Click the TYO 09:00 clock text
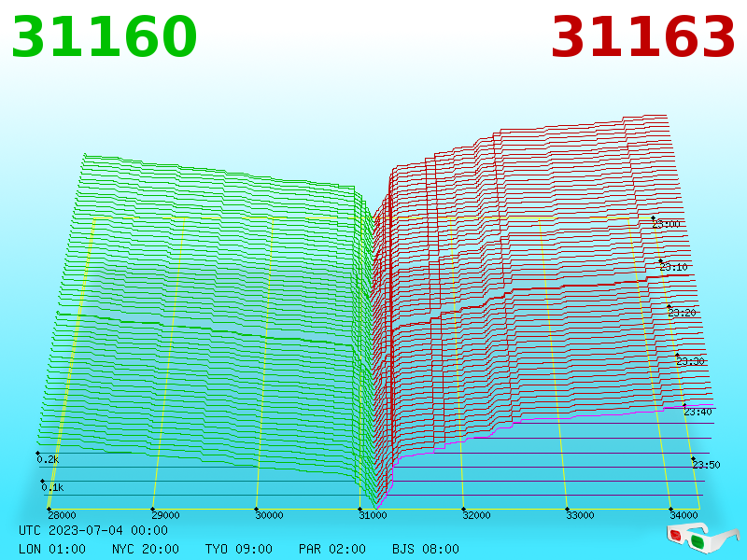The width and height of the screenshot is (747, 560). 239,549
